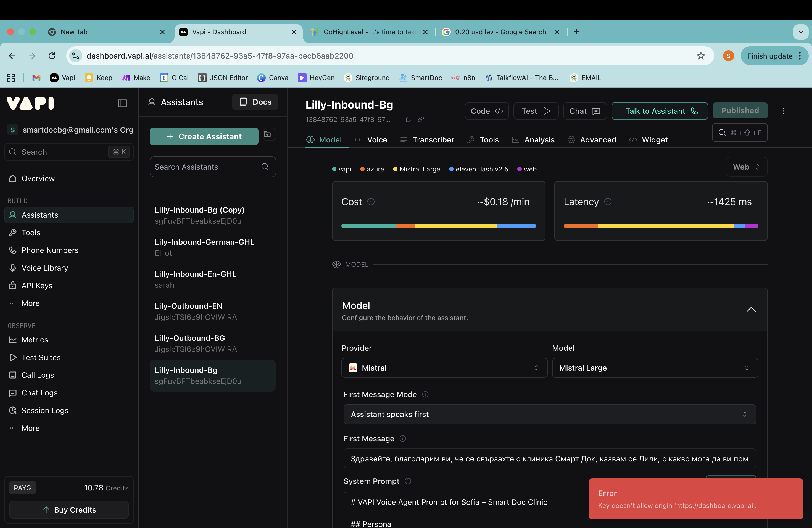Select Lilly-Outbound-EN from assistant list
This screenshot has height=528, width=812.
pyautogui.click(x=188, y=306)
